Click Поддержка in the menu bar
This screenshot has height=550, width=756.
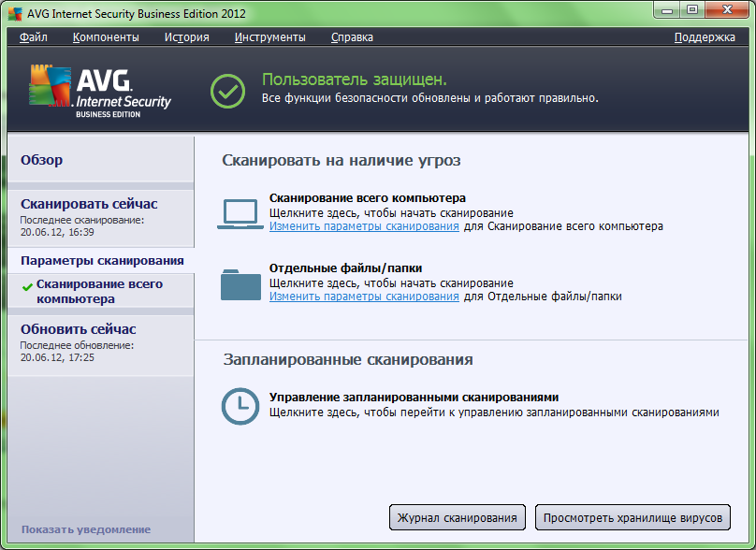pyautogui.click(x=705, y=37)
